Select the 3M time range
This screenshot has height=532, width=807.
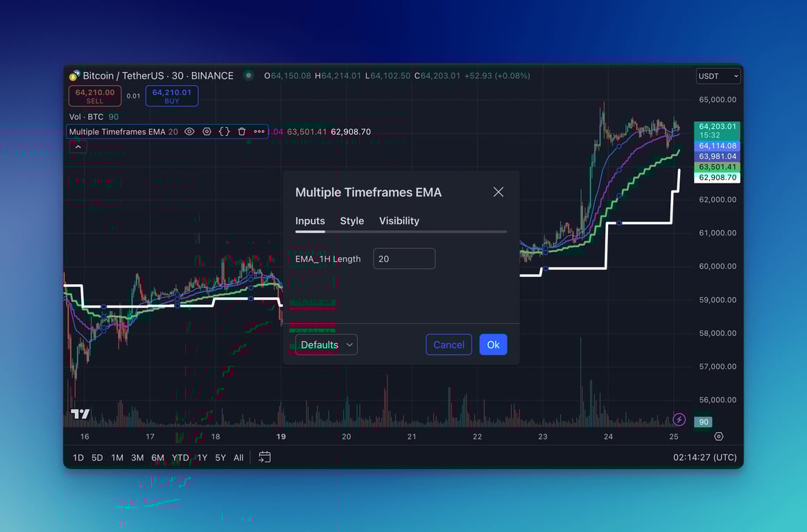click(137, 457)
